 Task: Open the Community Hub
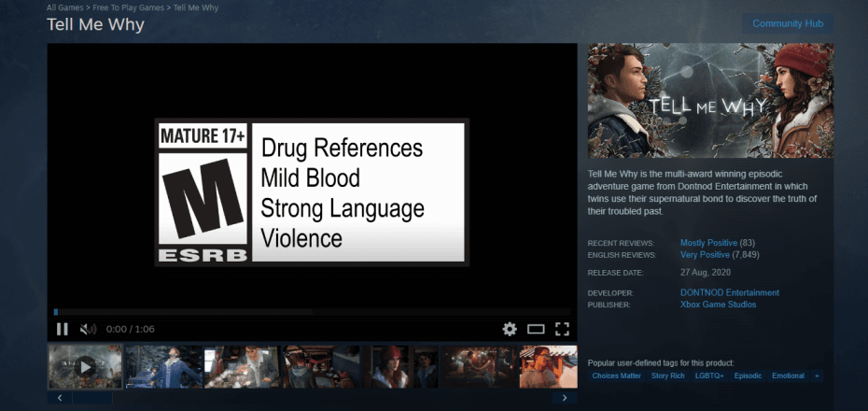788,23
